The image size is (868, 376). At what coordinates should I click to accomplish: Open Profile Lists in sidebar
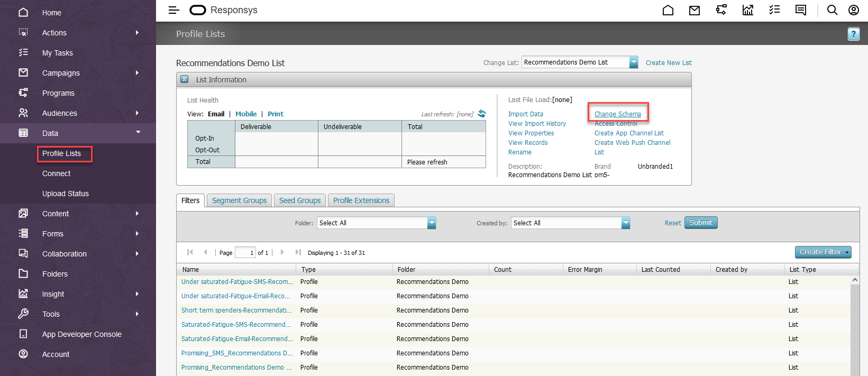point(61,153)
